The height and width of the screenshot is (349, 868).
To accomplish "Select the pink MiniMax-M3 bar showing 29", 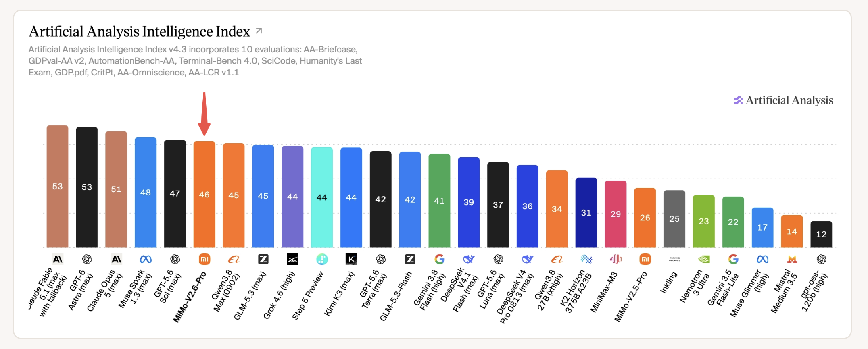I will click(x=616, y=214).
